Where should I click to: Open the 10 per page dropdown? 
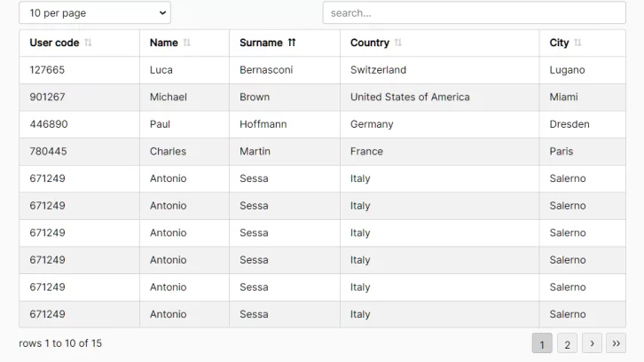click(x=94, y=13)
